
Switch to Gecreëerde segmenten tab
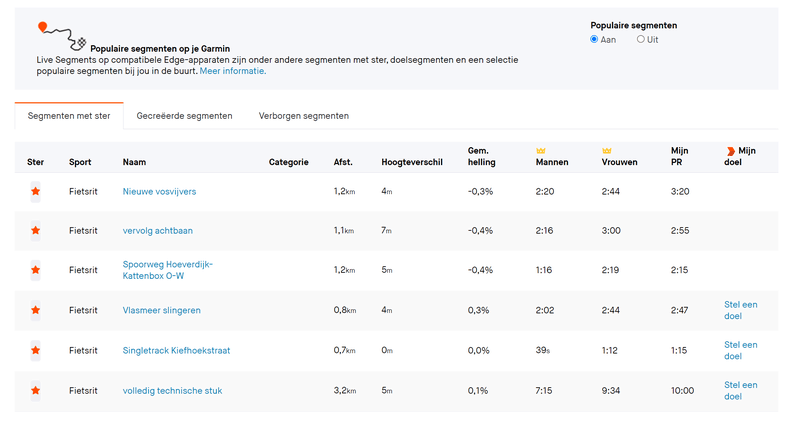tap(184, 116)
